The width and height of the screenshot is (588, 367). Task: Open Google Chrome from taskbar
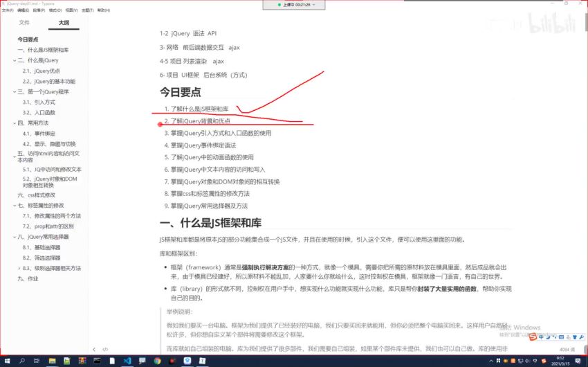coord(157,361)
